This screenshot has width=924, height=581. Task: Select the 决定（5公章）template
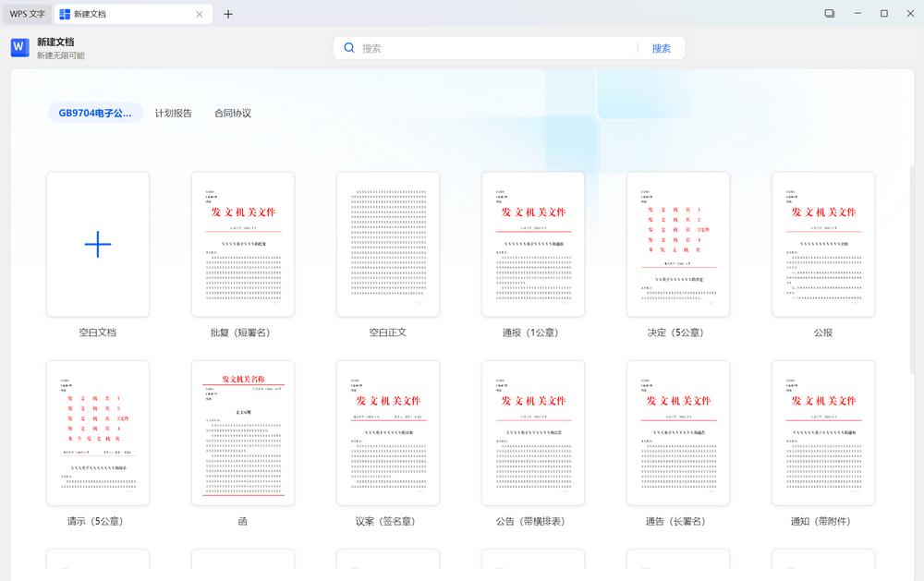pyautogui.click(x=677, y=244)
